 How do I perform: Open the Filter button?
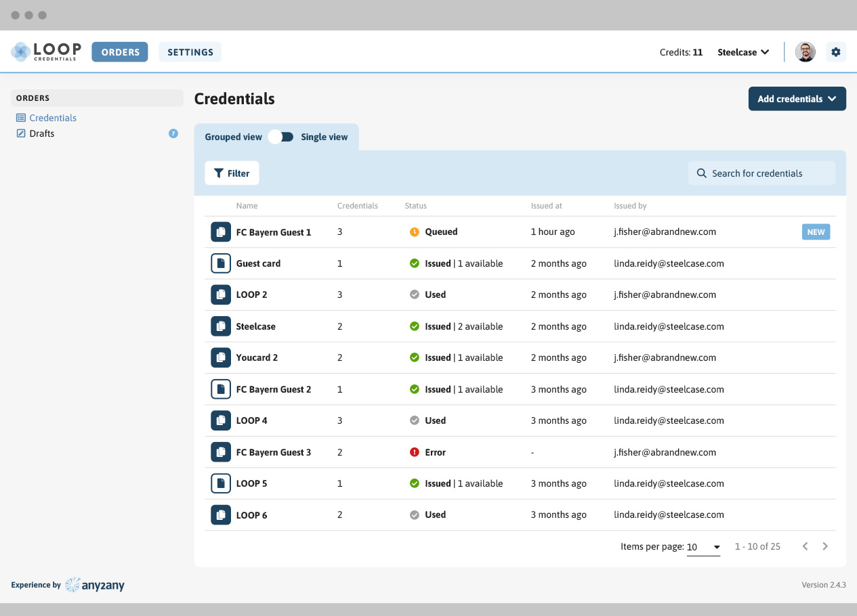[x=232, y=173]
